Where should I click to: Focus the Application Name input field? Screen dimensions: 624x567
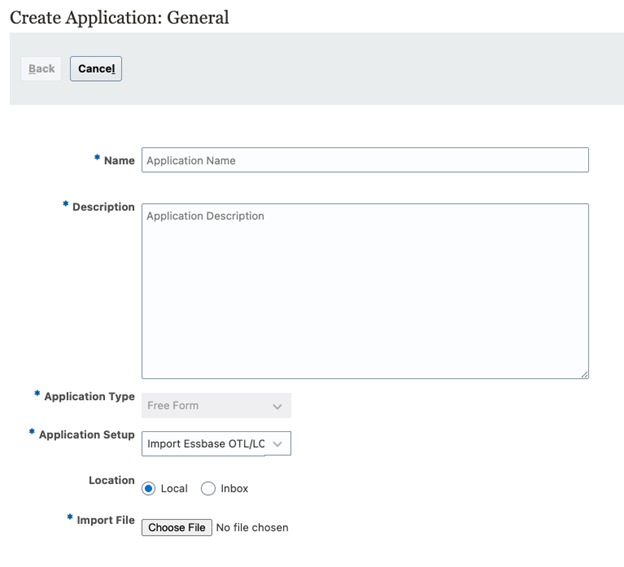[364, 160]
